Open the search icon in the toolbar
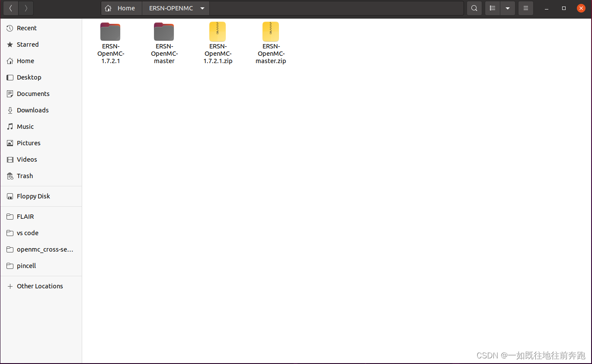The height and width of the screenshot is (364, 592). click(x=474, y=8)
